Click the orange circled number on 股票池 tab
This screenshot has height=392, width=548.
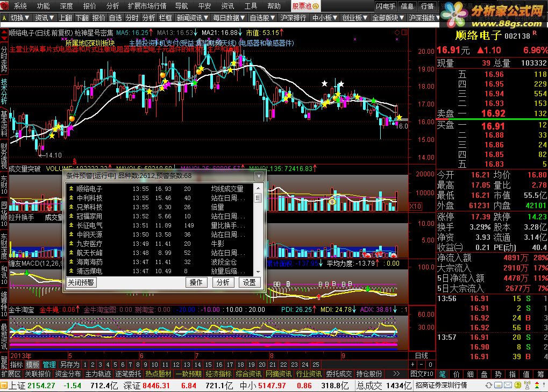(316, 6)
